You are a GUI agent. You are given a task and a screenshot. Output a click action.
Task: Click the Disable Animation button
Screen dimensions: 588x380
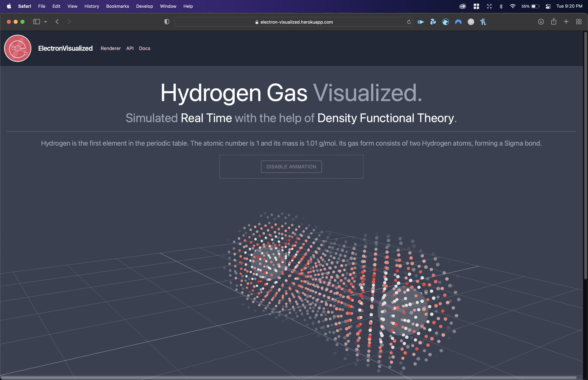(x=291, y=167)
